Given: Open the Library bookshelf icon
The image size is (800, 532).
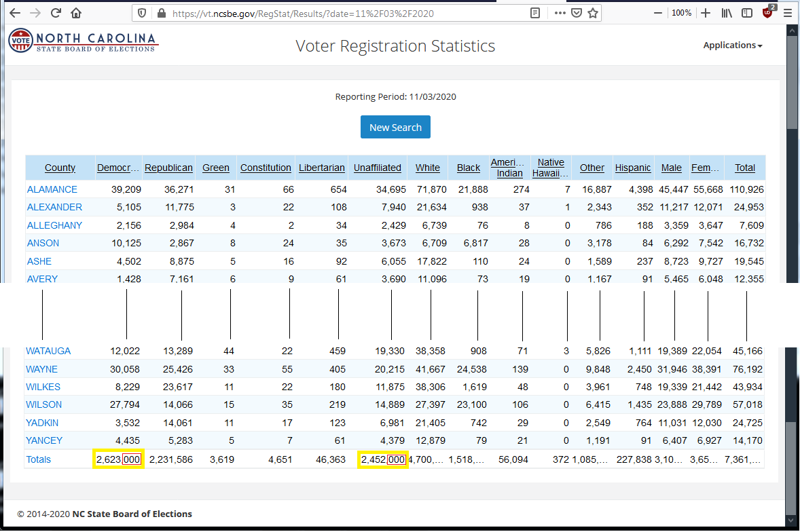Looking at the screenshot, I should tap(727, 14).
